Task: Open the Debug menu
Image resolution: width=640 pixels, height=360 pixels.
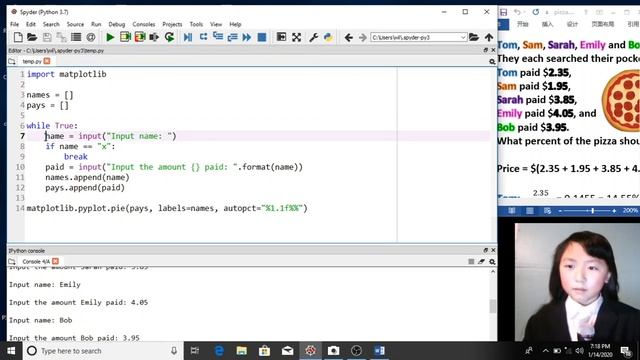Action: coord(117,24)
